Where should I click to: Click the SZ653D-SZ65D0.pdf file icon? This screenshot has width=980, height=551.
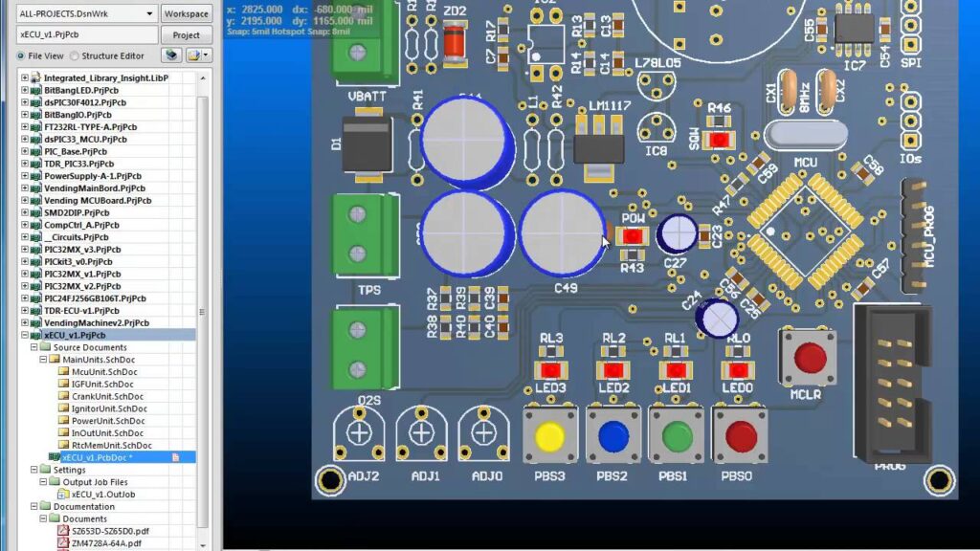[x=63, y=531]
